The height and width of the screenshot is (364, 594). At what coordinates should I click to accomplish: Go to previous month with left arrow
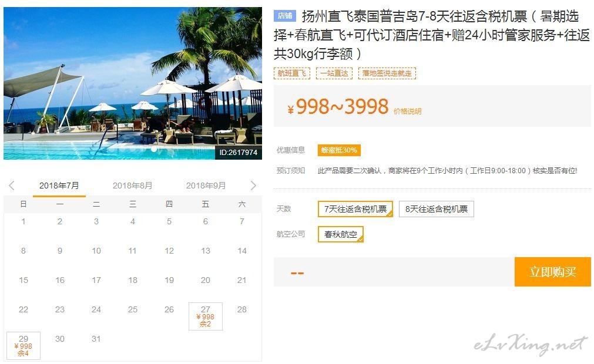pyautogui.click(x=12, y=186)
